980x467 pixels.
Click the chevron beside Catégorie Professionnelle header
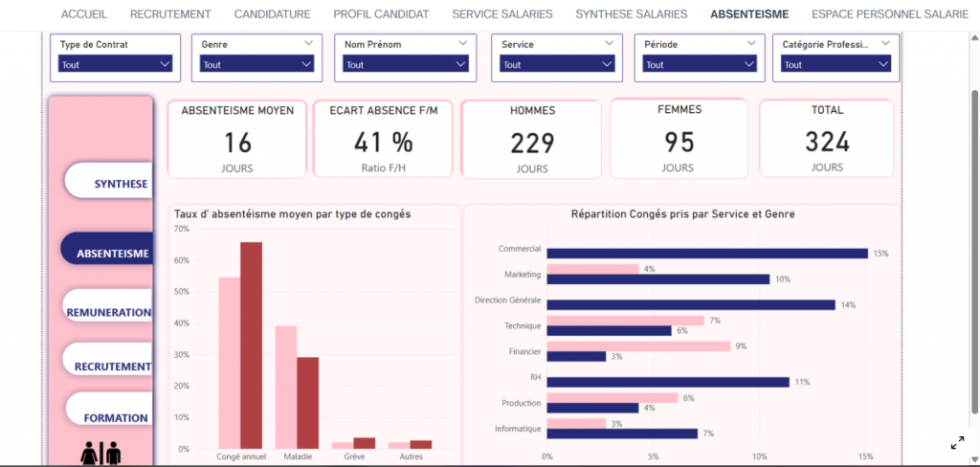coord(885,44)
